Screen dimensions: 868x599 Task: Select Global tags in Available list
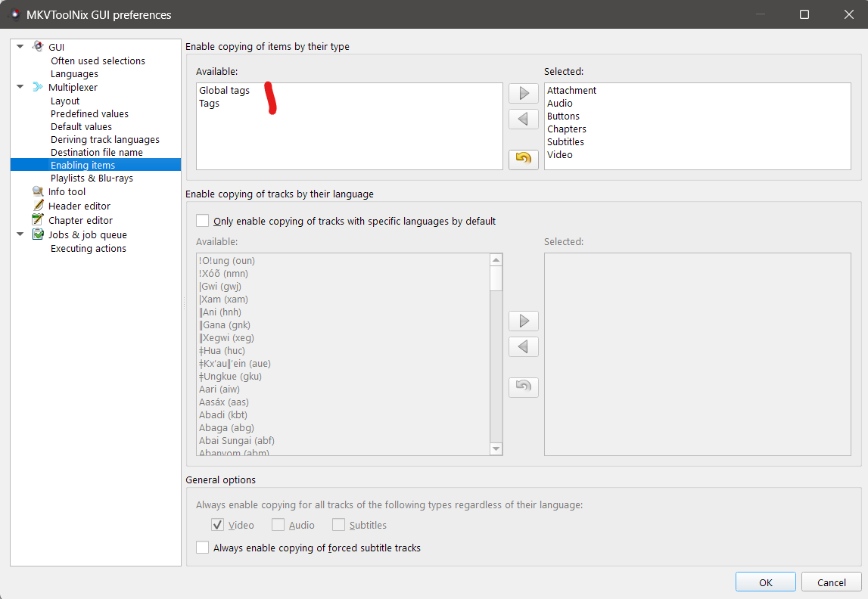coord(224,90)
